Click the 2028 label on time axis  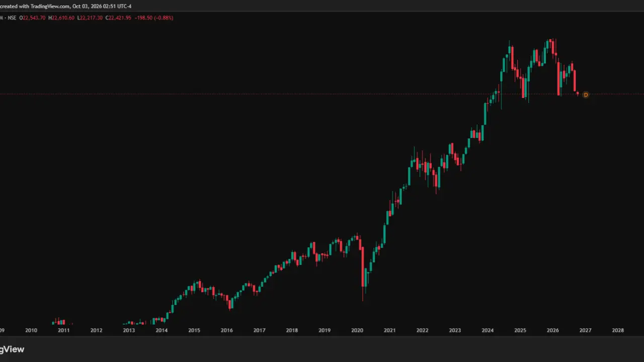coord(618,330)
